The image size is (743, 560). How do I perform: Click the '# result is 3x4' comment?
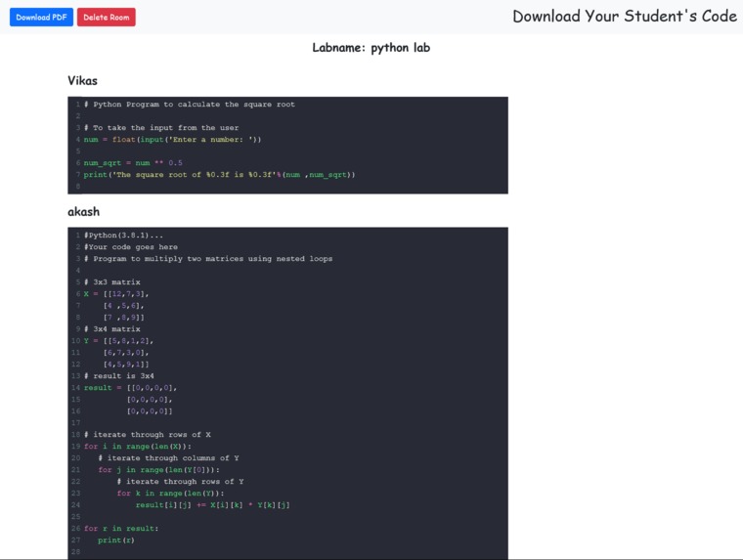119,376
